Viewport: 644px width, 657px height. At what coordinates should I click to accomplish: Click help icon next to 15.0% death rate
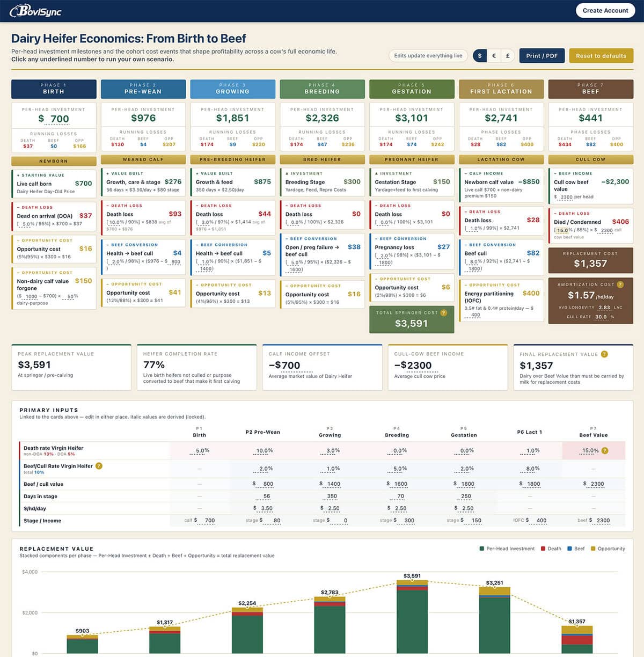[x=605, y=450]
